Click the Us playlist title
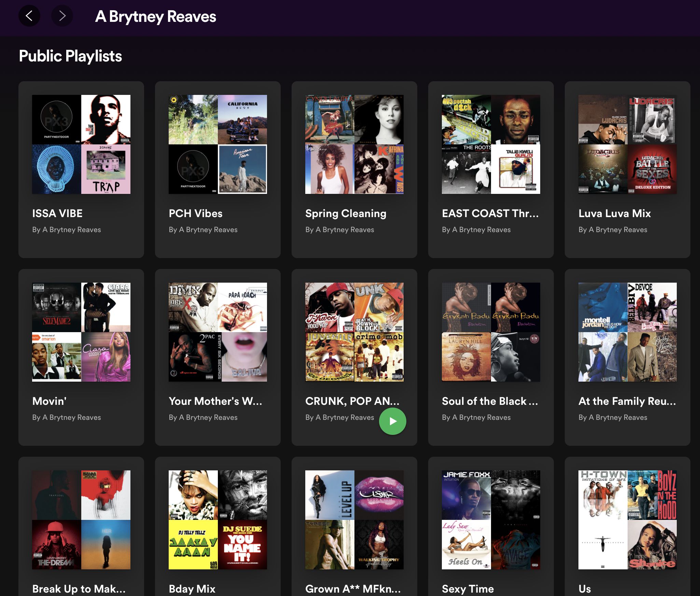 (585, 589)
